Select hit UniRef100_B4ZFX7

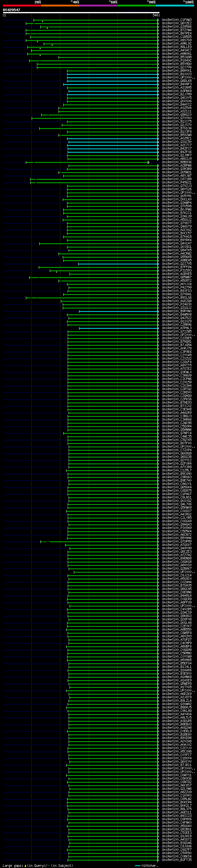click(177, 149)
